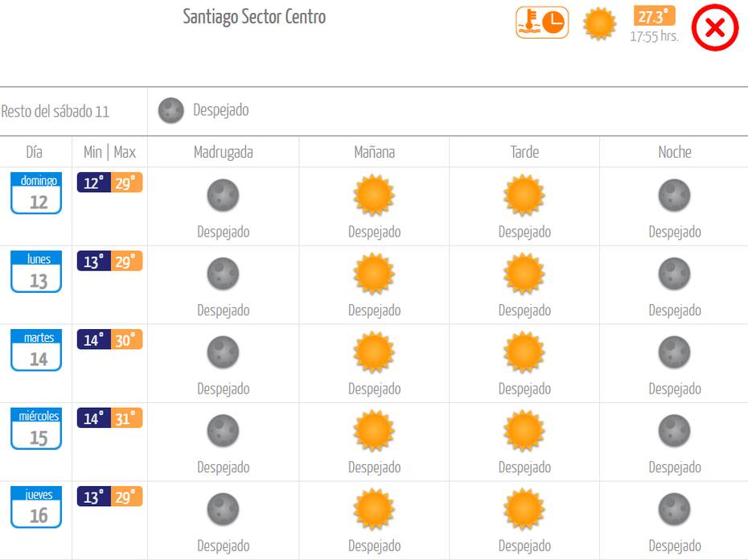Click Despejado under lunes Mañana
Screen dimensions: 748x560
375,311
